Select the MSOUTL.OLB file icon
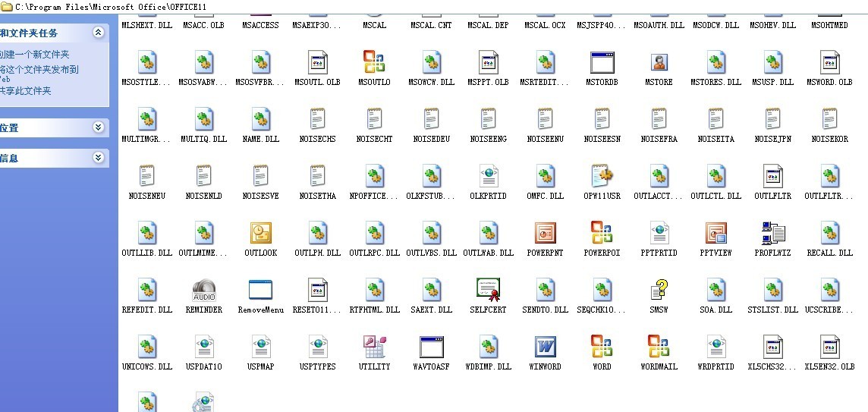 click(318, 62)
